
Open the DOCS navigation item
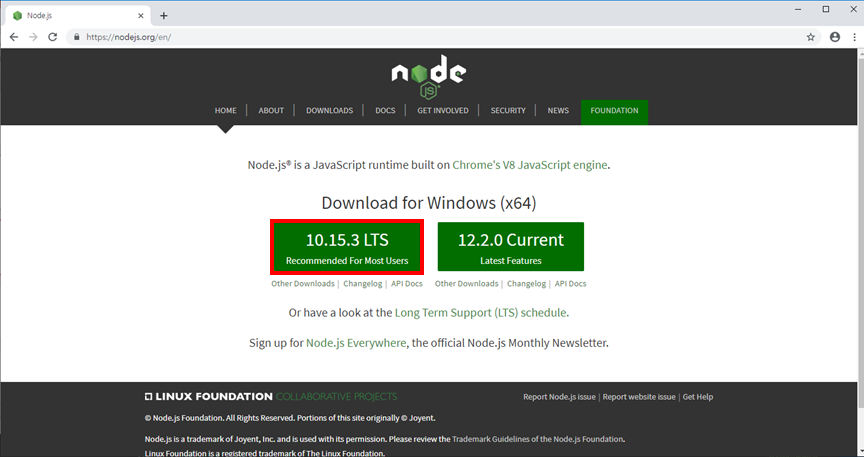[385, 110]
